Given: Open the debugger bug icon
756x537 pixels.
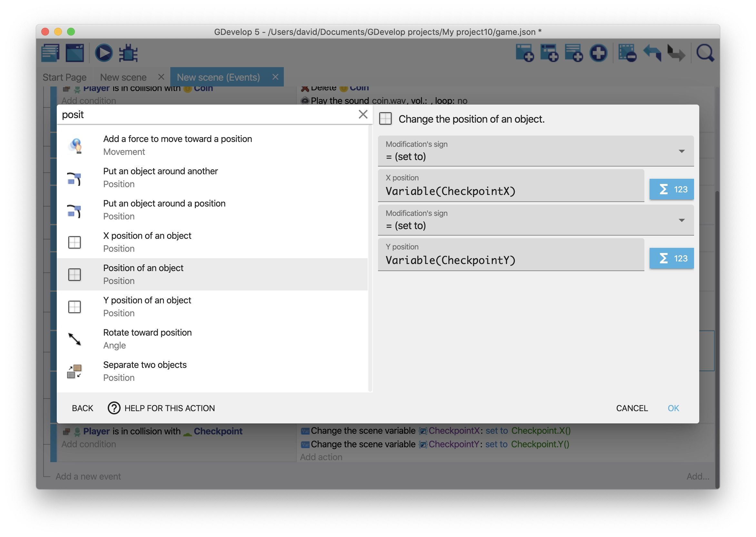Looking at the screenshot, I should click(128, 53).
